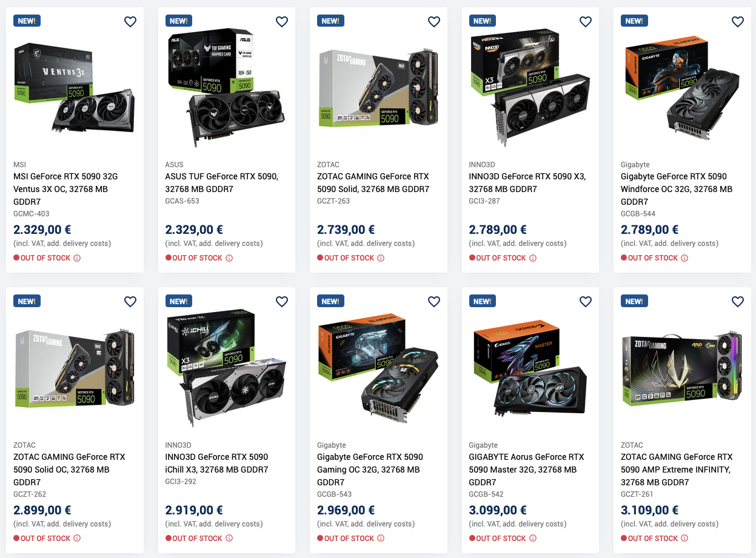Click wishlist heart on ZOTAC Solid card
The image size is (756, 558).
[434, 22]
